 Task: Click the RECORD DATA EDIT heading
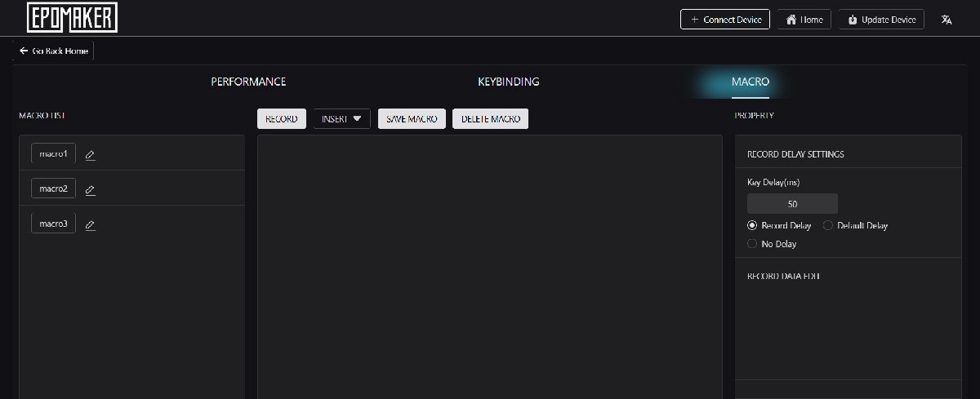783,277
